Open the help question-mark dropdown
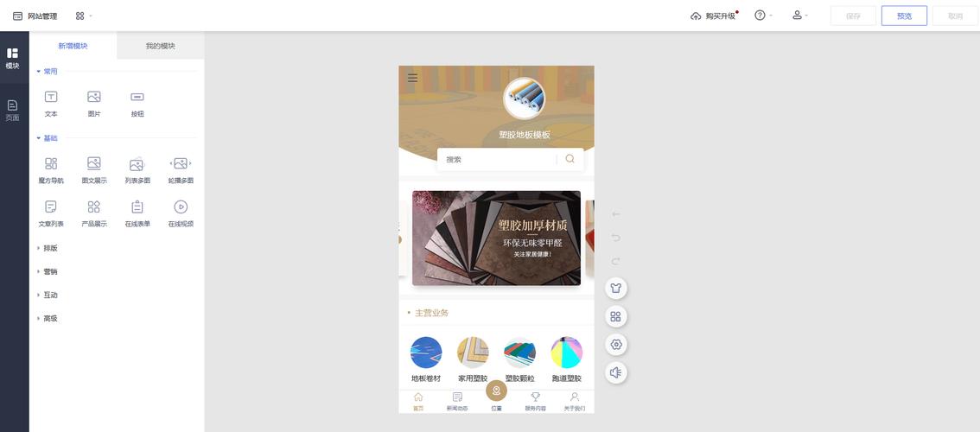Viewport: 980px width, 432px height. (763, 16)
